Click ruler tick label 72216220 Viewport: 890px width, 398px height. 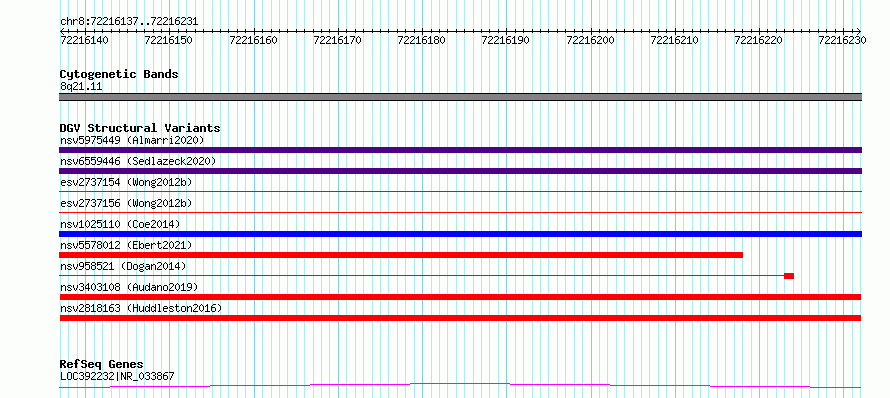(759, 40)
